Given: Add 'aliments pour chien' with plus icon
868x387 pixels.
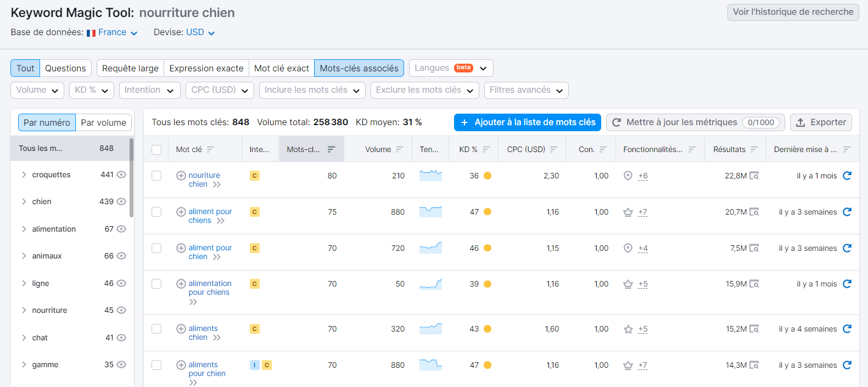Looking at the screenshot, I should 181,365.
